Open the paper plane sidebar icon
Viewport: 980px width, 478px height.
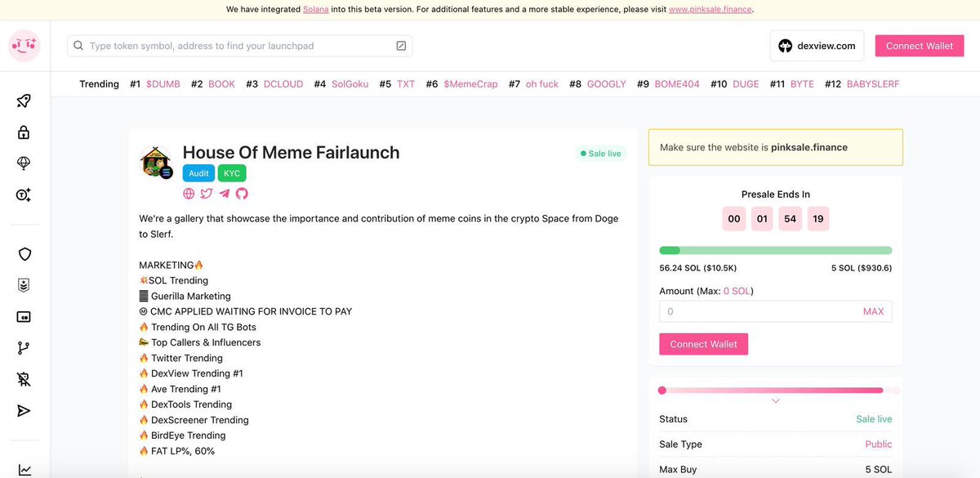(24, 410)
